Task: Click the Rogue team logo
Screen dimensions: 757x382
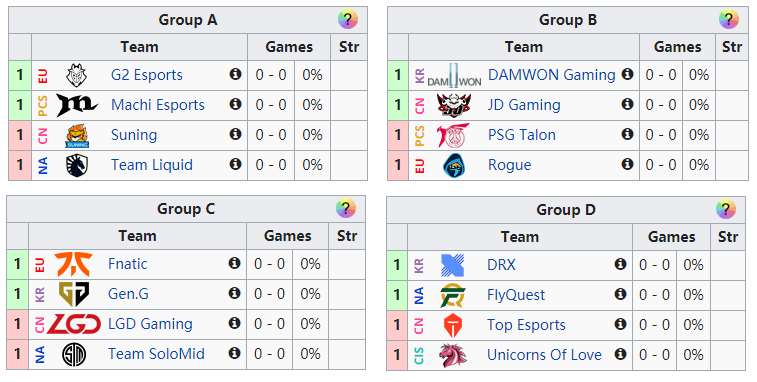Action: coord(454,165)
